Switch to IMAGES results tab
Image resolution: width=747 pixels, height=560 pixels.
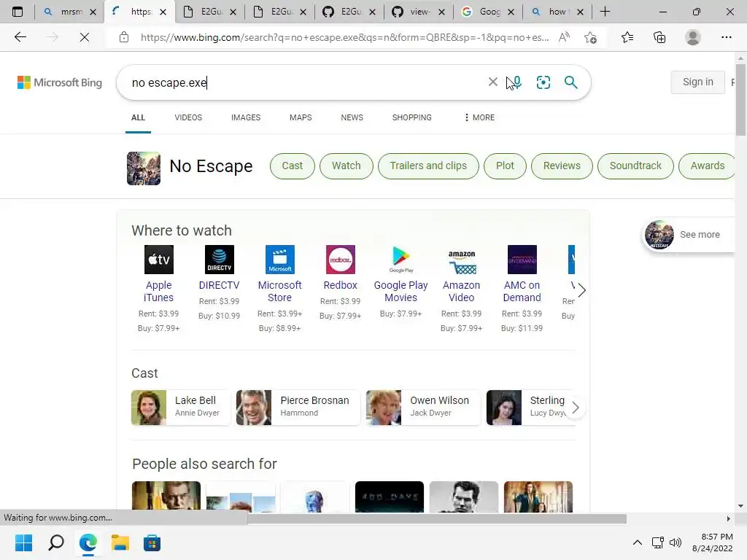coord(246,117)
